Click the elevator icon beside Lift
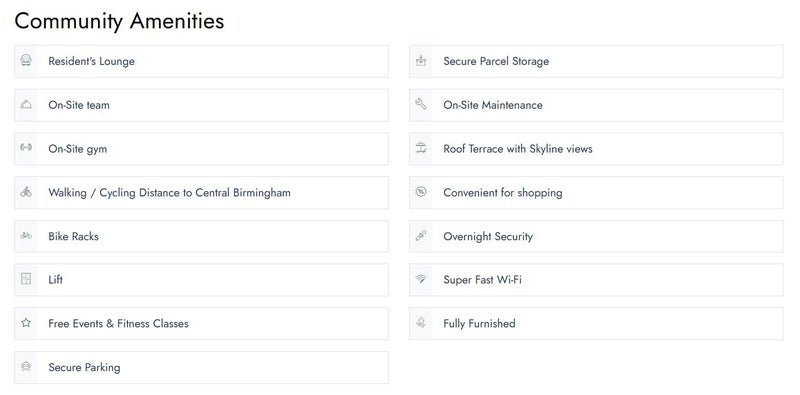The height and width of the screenshot is (395, 800). point(26,279)
